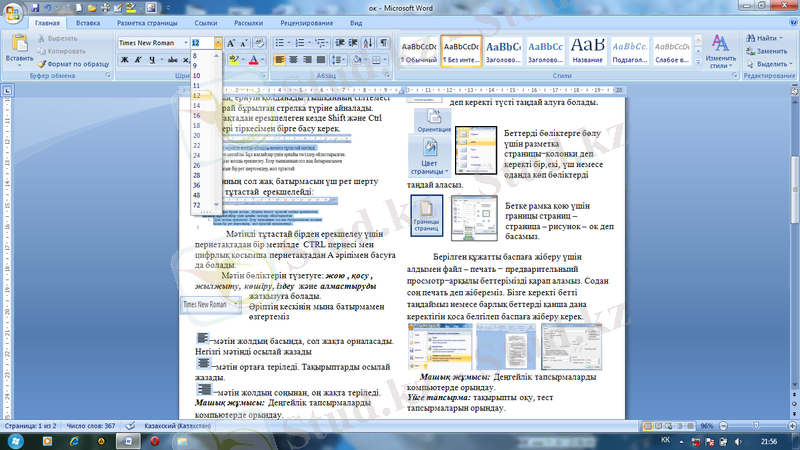
Task: Toggle underline formatting (Ч)
Action: coord(153,60)
